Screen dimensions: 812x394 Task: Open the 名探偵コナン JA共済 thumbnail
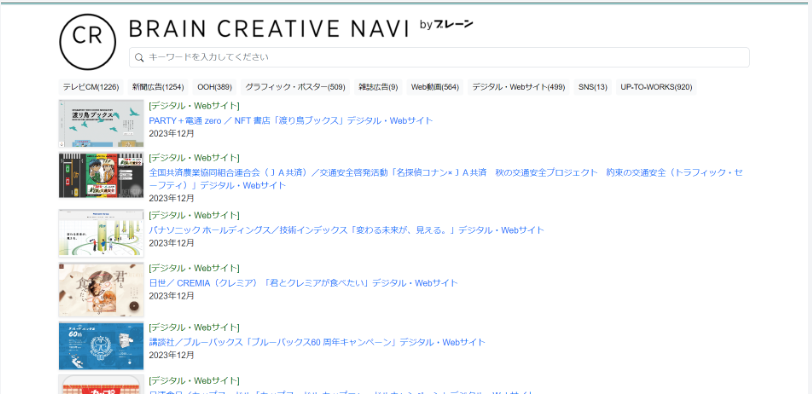click(101, 175)
